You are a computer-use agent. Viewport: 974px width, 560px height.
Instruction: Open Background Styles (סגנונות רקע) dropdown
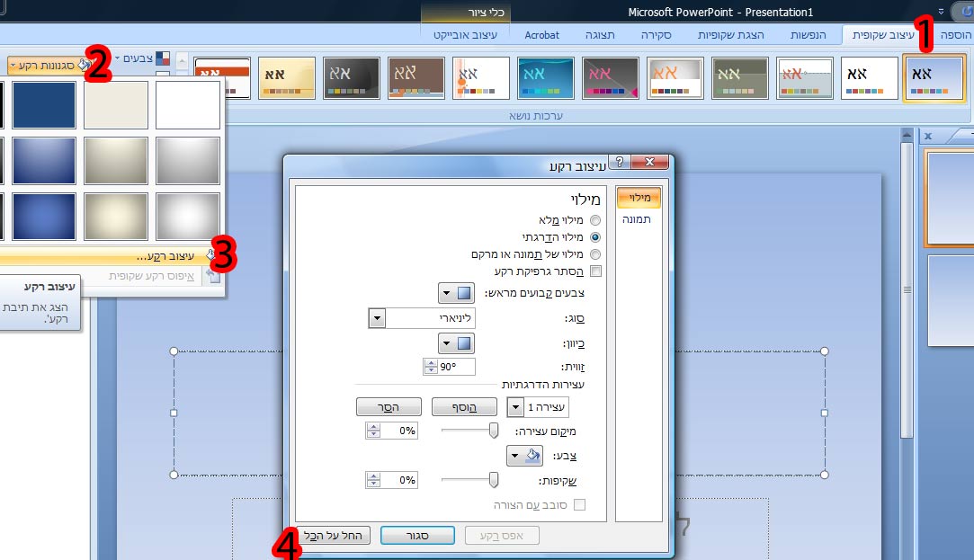click(49, 66)
